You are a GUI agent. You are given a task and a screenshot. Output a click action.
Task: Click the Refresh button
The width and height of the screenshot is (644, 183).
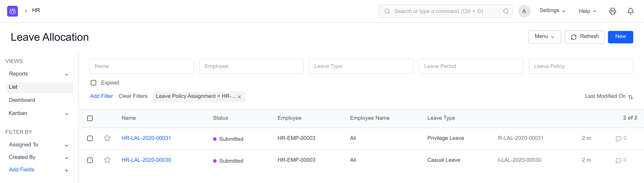click(x=584, y=37)
